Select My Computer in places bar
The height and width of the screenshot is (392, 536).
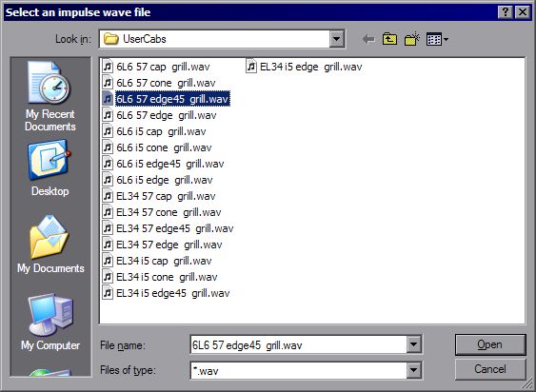point(50,322)
